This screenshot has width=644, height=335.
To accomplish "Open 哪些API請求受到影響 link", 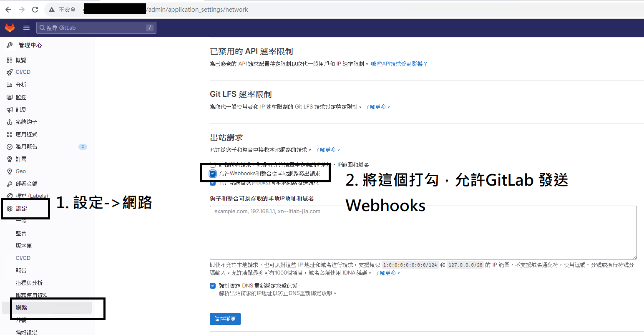I will (x=399, y=64).
